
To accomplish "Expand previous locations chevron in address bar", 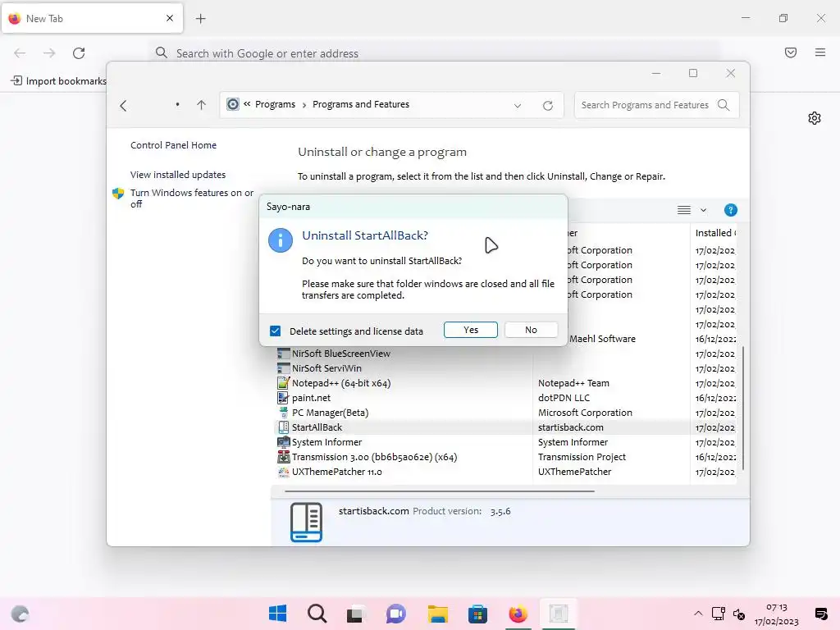I will coord(247,104).
